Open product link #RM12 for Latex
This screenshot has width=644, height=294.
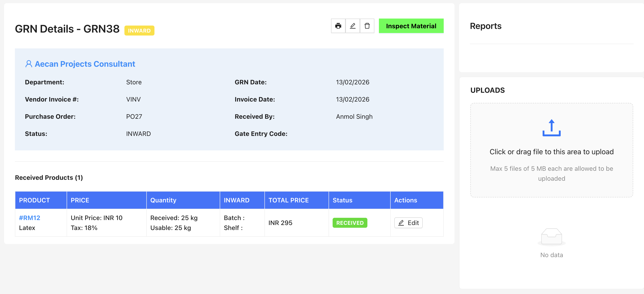[29, 218]
